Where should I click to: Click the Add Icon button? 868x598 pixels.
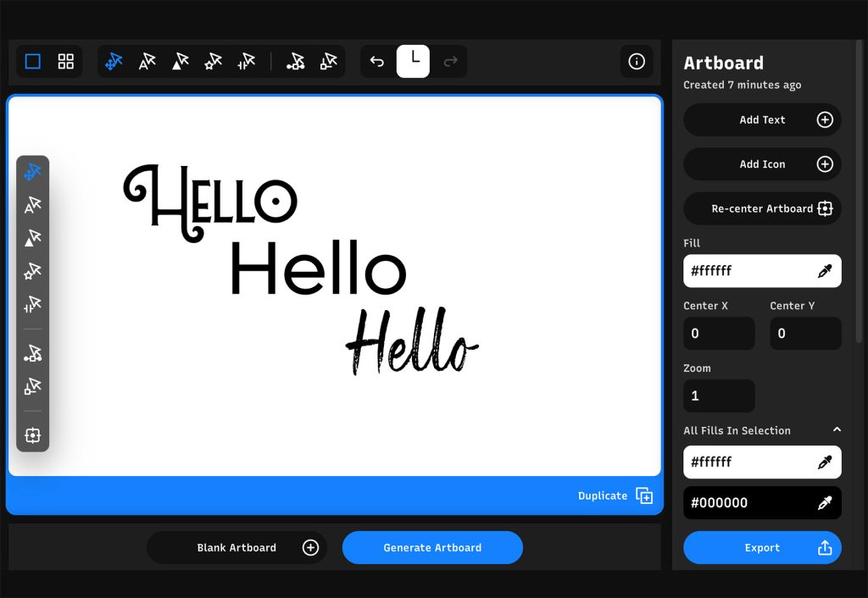point(762,164)
